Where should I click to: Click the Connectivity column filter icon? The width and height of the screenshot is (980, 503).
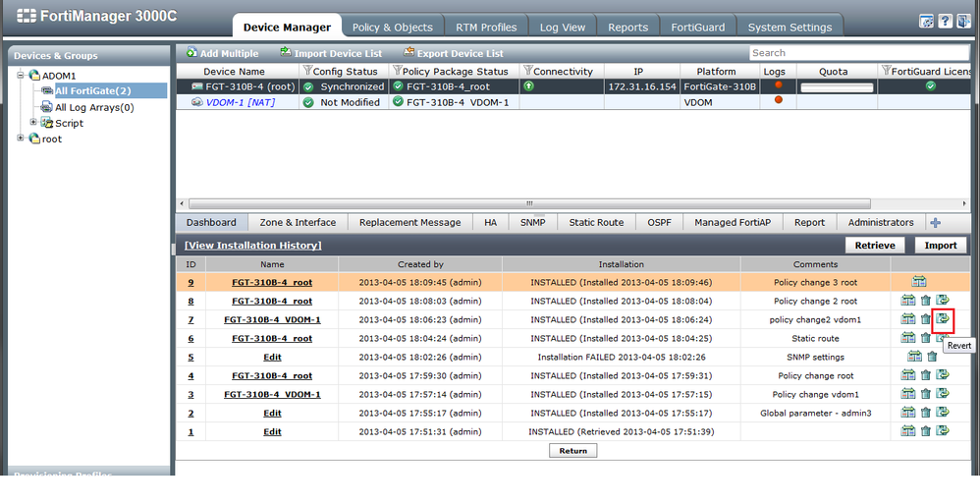[x=527, y=71]
